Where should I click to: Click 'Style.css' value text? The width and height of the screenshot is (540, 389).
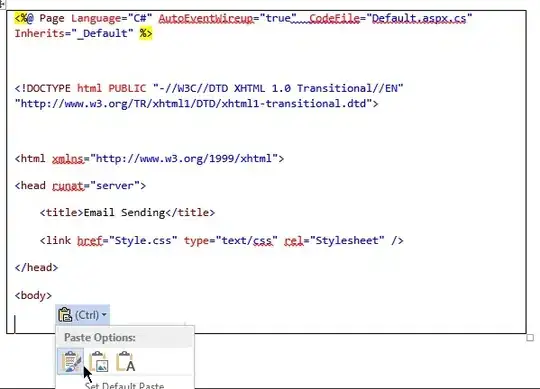(x=143, y=240)
